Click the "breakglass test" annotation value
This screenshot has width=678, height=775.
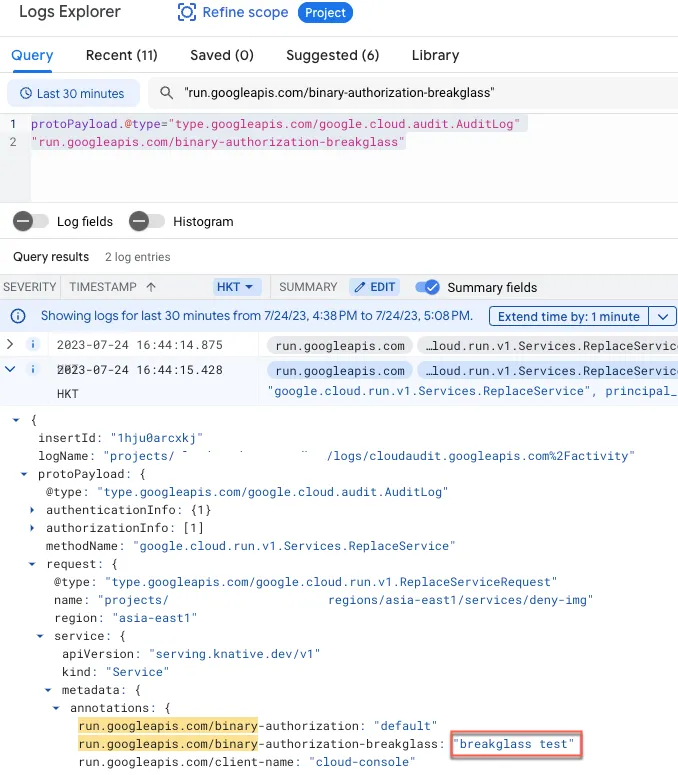point(514,744)
